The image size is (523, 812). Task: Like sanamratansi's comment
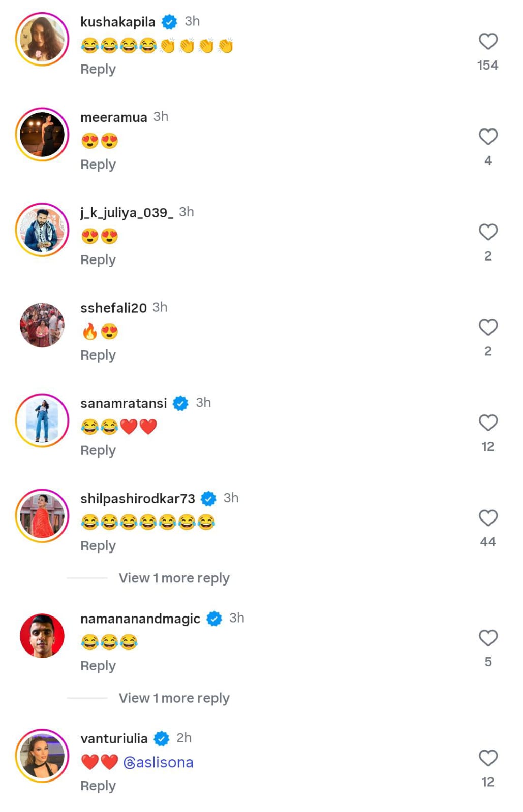point(488,423)
